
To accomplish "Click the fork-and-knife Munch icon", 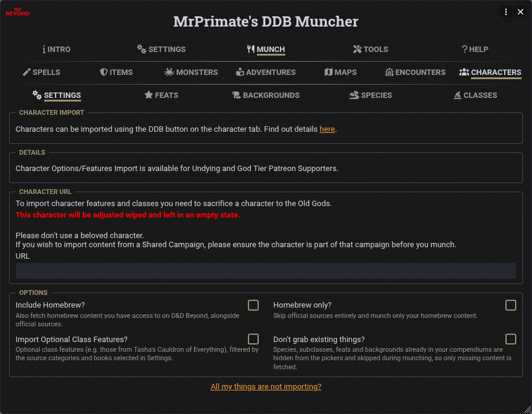I will point(251,49).
